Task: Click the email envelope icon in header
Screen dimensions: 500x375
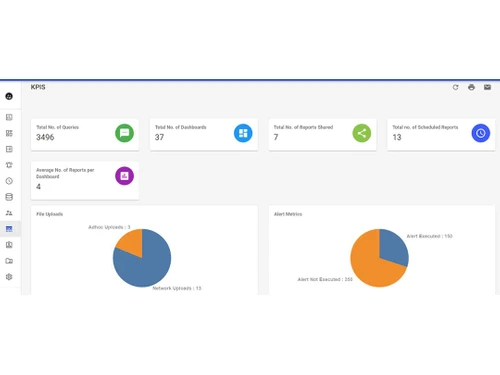Action: pyautogui.click(x=487, y=87)
